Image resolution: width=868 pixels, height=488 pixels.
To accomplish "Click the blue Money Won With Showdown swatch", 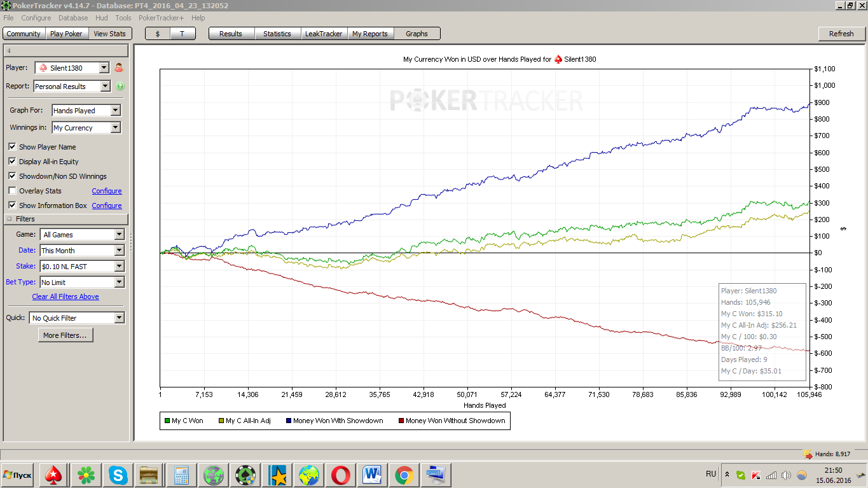I will pos(289,421).
